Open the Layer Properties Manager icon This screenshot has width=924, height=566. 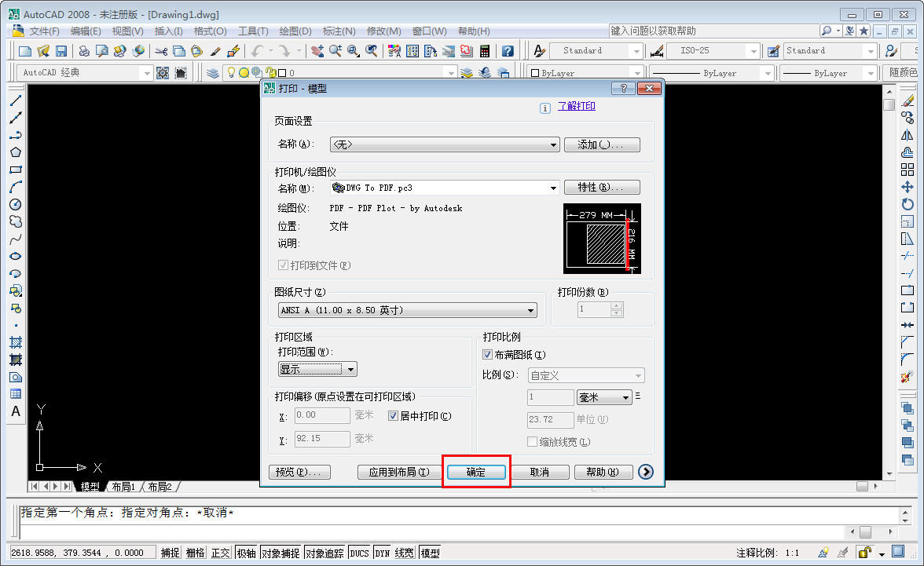coord(212,72)
